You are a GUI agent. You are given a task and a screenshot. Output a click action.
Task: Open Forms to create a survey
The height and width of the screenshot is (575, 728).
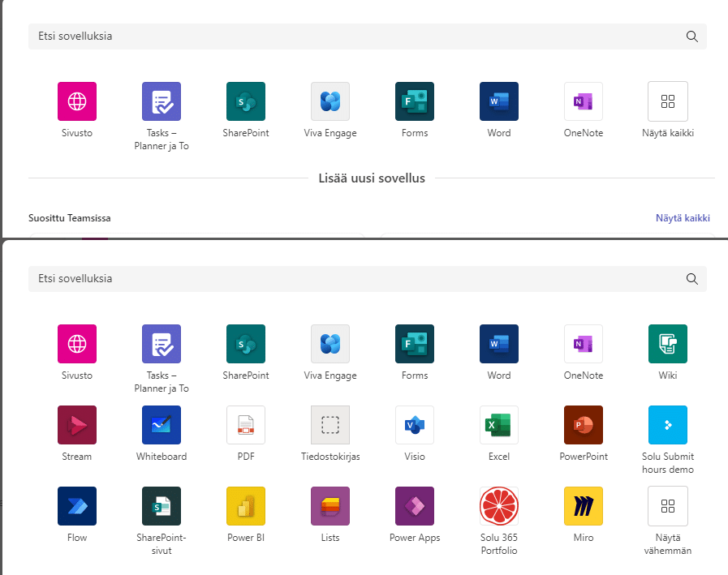coord(415,344)
